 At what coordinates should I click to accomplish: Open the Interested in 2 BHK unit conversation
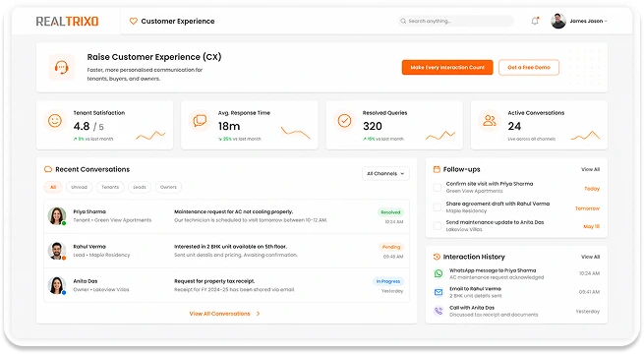(x=227, y=251)
